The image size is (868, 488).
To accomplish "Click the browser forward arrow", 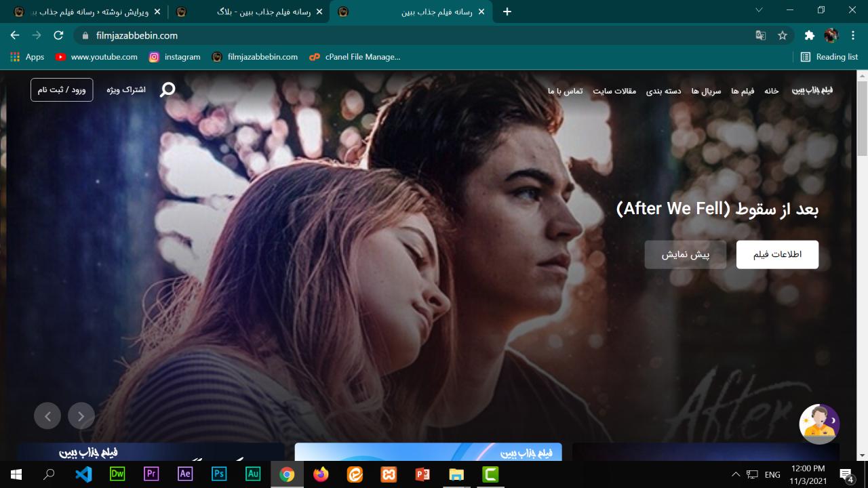I will pyautogui.click(x=37, y=35).
